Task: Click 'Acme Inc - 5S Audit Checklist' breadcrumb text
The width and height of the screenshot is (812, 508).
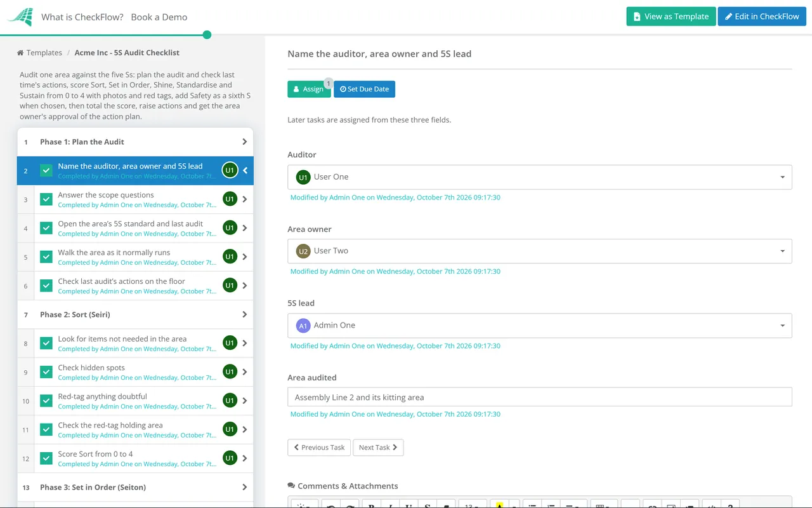Action: point(127,53)
